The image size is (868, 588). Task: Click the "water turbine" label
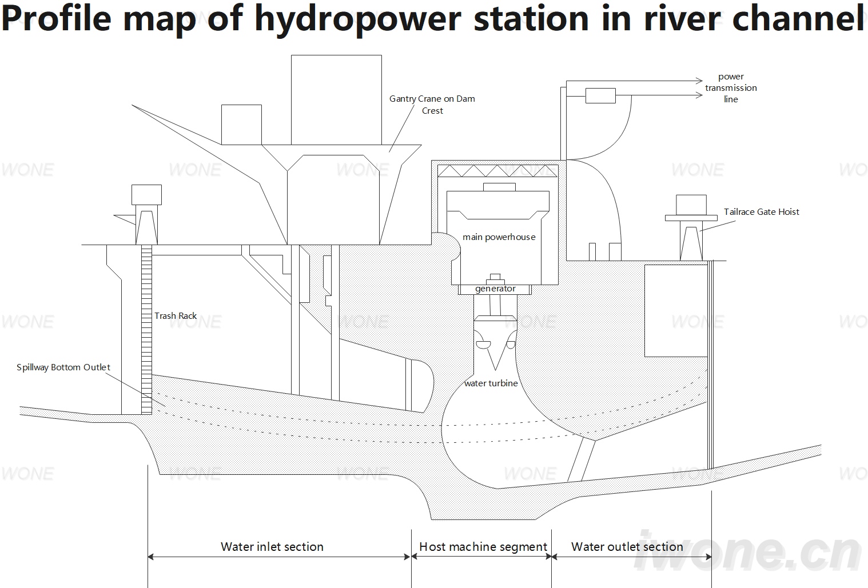(x=491, y=383)
